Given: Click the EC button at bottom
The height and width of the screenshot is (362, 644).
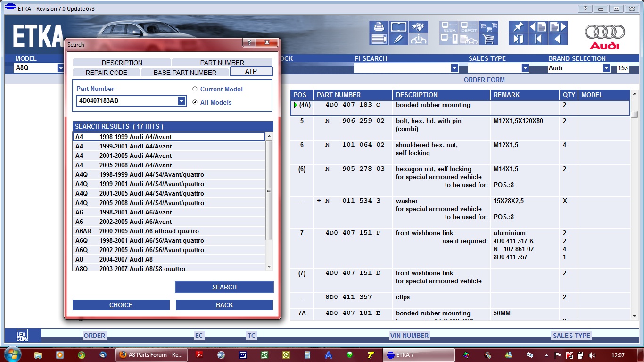Looking at the screenshot, I should pos(199,336).
